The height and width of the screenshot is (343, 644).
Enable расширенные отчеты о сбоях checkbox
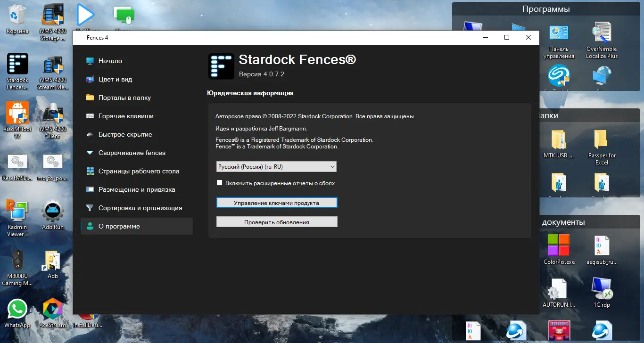219,182
